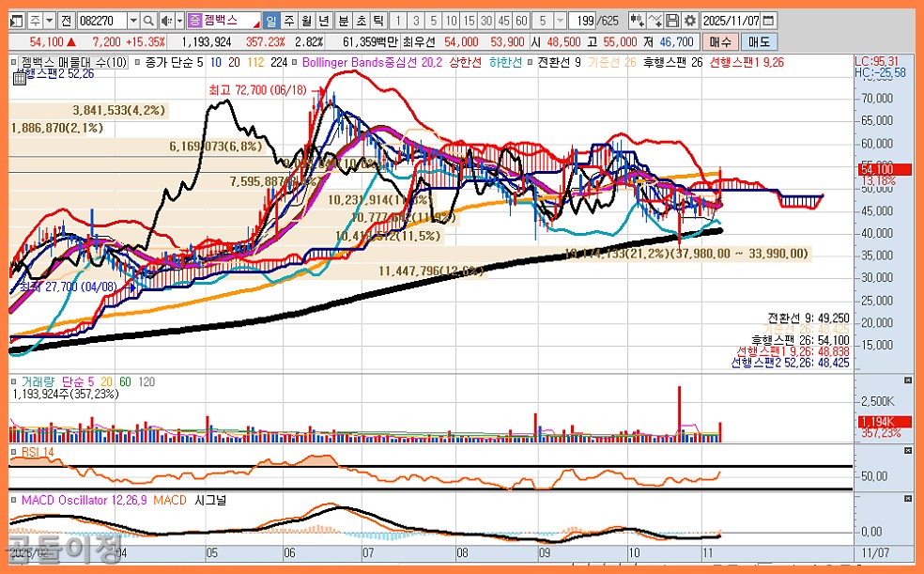Open the calendar date picker icon

click(768, 22)
